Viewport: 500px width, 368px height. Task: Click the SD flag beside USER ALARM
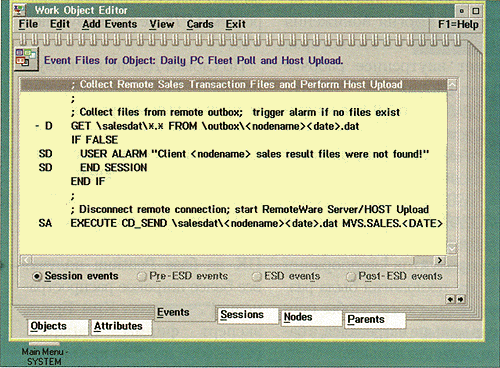click(x=45, y=154)
